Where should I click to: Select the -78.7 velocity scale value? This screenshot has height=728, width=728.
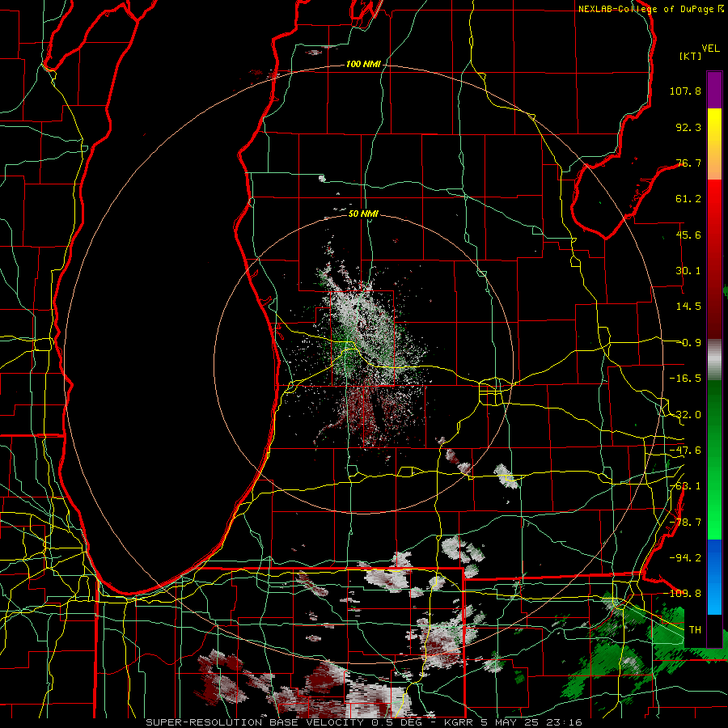[x=685, y=523]
